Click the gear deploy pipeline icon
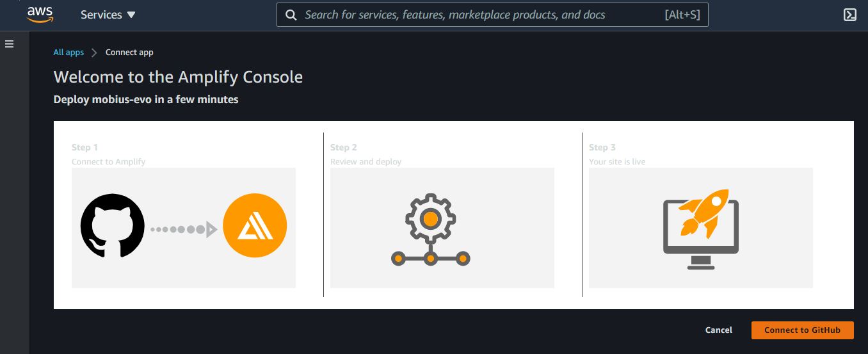The height and width of the screenshot is (354, 868). (x=431, y=231)
